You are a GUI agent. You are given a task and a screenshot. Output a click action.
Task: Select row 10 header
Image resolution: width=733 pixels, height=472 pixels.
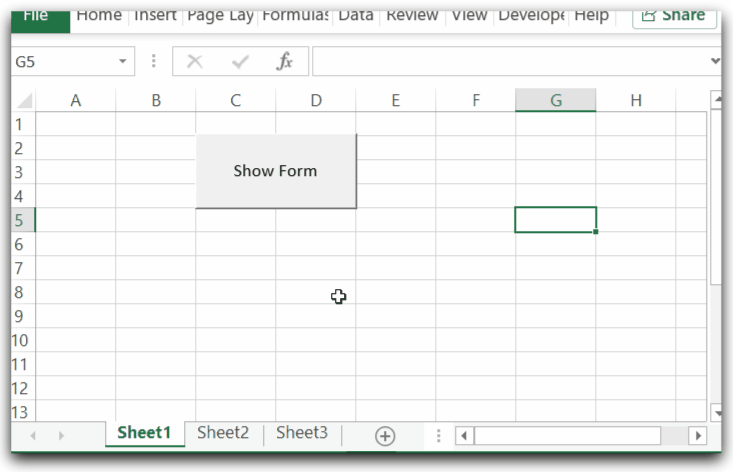pyautogui.click(x=23, y=340)
